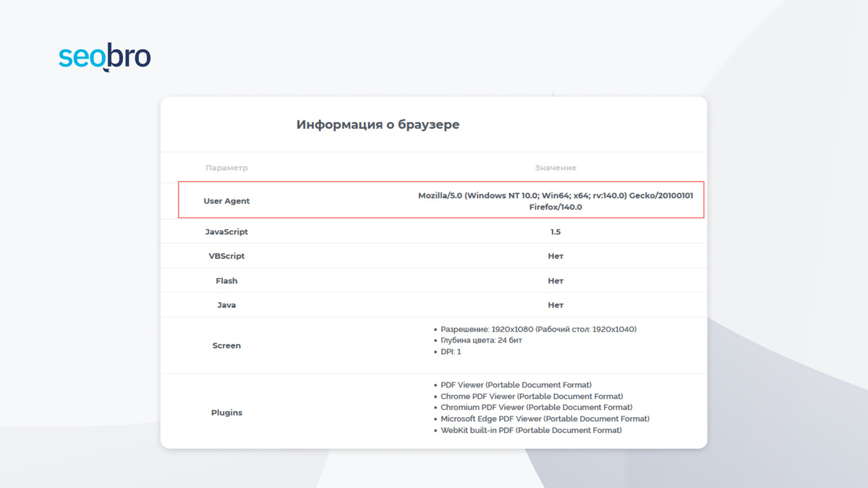The height and width of the screenshot is (488, 868).
Task: Select the "Screen" row label
Action: [x=226, y=346]
